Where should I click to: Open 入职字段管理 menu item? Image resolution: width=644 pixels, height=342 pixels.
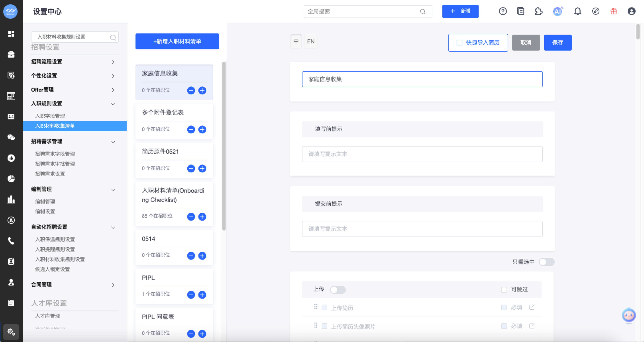click(x=50, y=116)
